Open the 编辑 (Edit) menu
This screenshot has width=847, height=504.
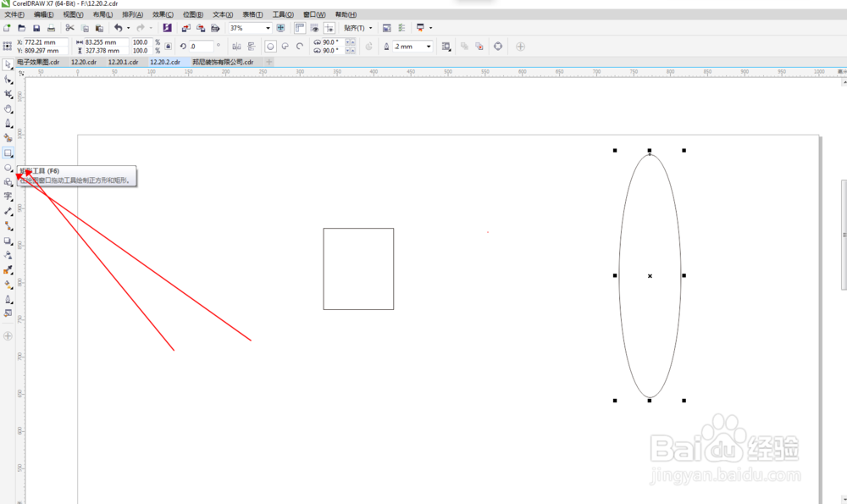click(44, 14)
